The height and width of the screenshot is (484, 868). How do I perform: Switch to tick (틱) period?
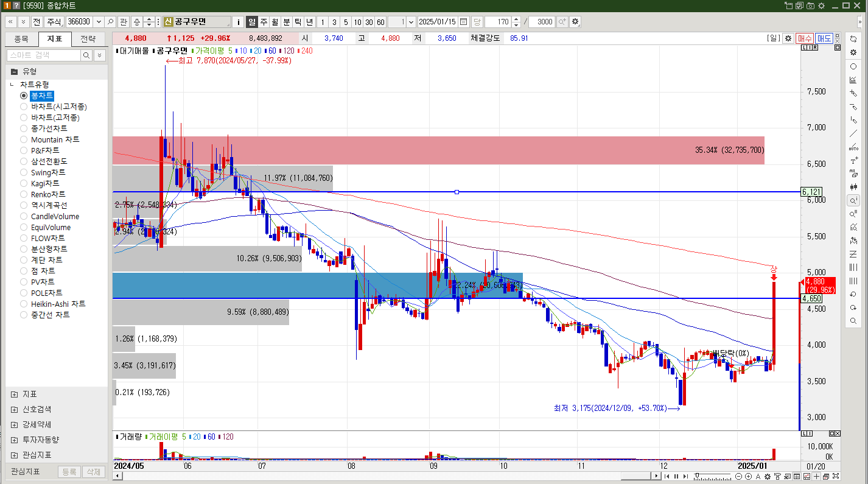click(x=298, y=22)
